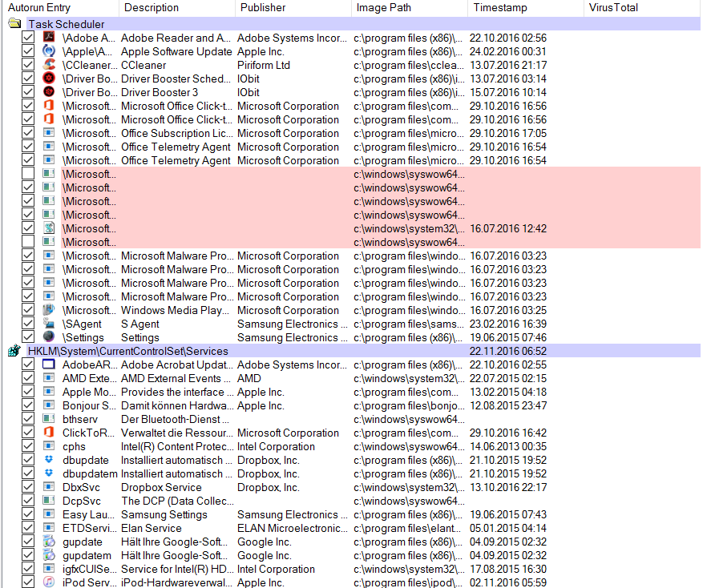Click the ELAN Microelectronics publisher cell
715x588 pixels.
(293, 528)
